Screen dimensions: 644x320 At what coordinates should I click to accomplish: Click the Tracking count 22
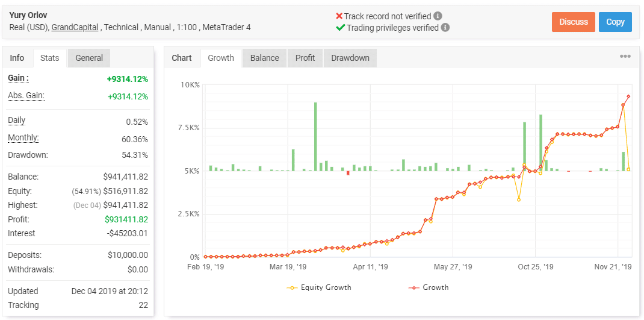[143, 305]
